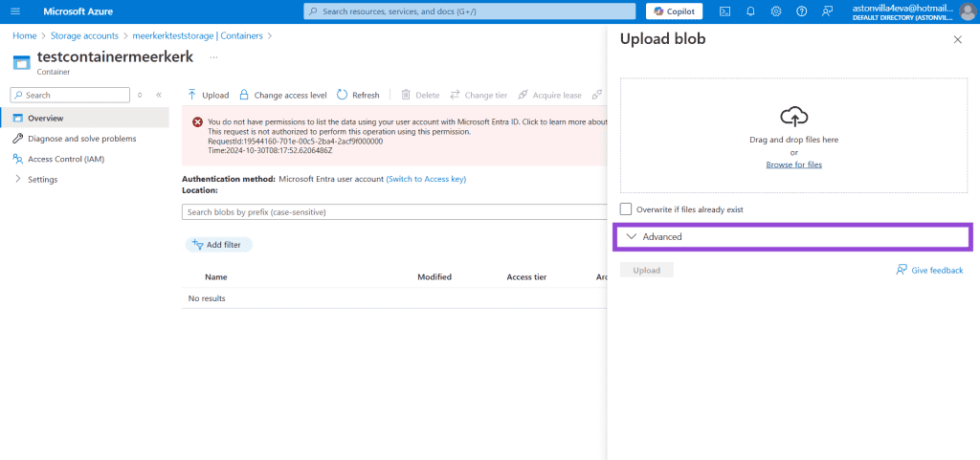The image size is (980, 460).
Task: Click the Browse for files link
Action: pos(793,164)
